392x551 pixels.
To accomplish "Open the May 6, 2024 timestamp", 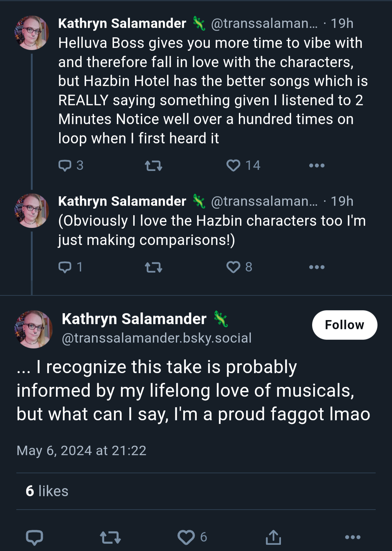I will click(81, 450).
